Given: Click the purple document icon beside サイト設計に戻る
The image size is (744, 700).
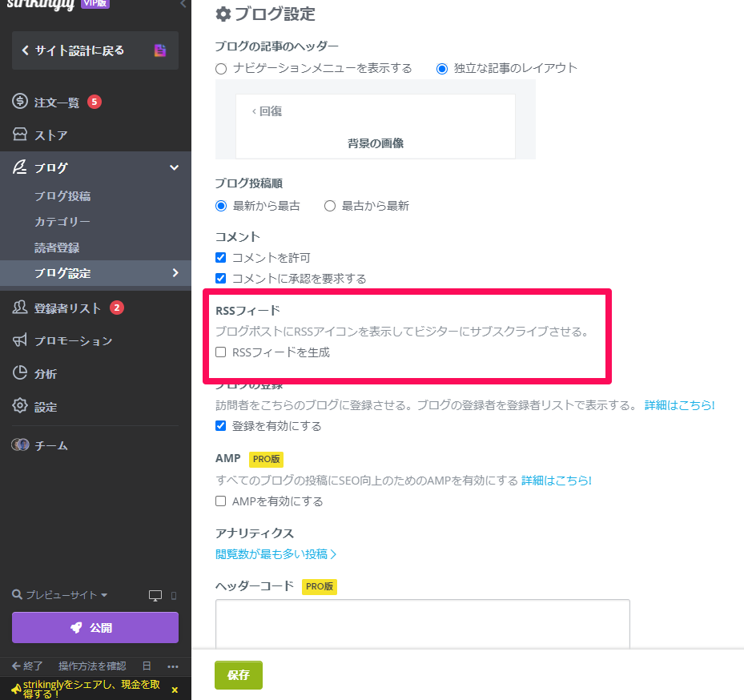Looking at the screenshot, I should tap(160, 50).
